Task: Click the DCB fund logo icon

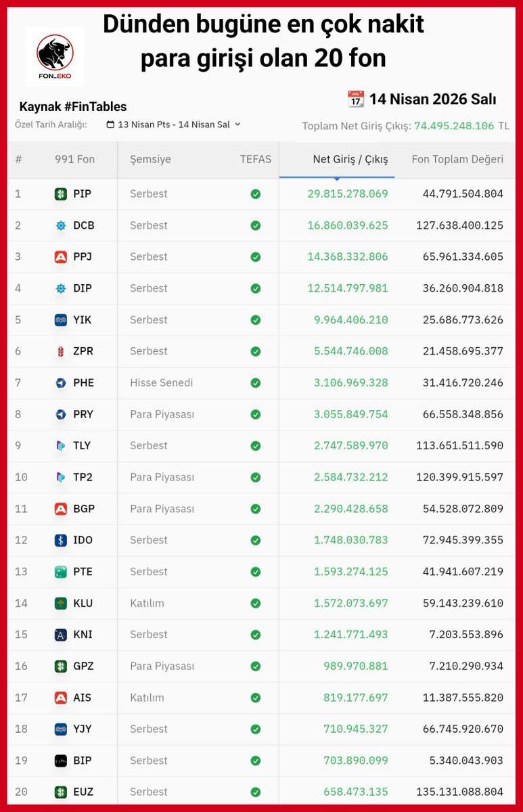Action: pos(61,225)
